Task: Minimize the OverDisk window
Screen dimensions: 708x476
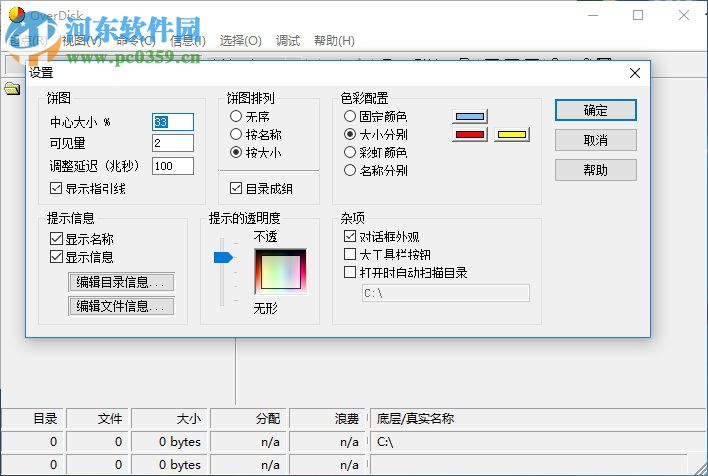Action: [x=593, y=15]
